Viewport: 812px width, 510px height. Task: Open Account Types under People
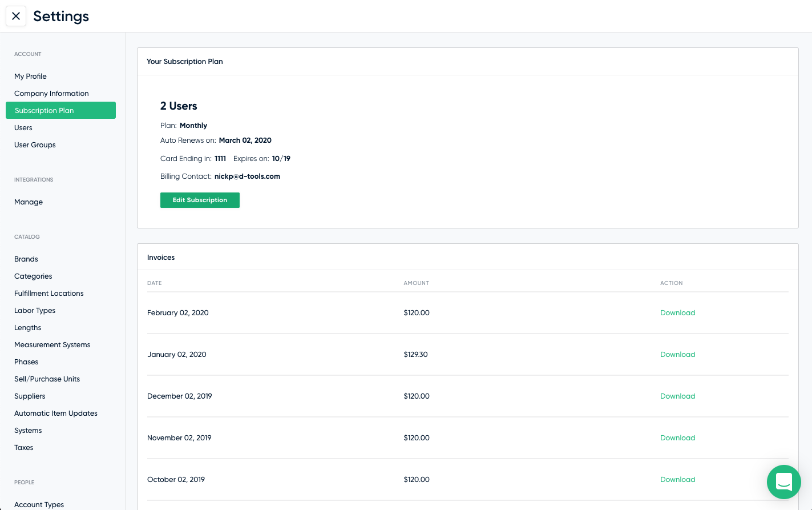(x=39, y=504)
